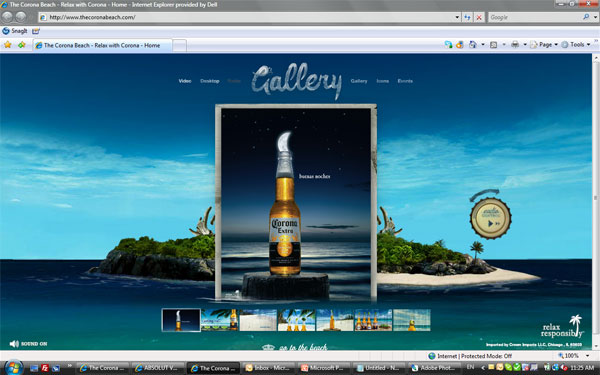The height and width of the screenshot is (375, 600).
Task: Click the Print toolbar icon
Action: pyautogui.click(x=515, y=45)
